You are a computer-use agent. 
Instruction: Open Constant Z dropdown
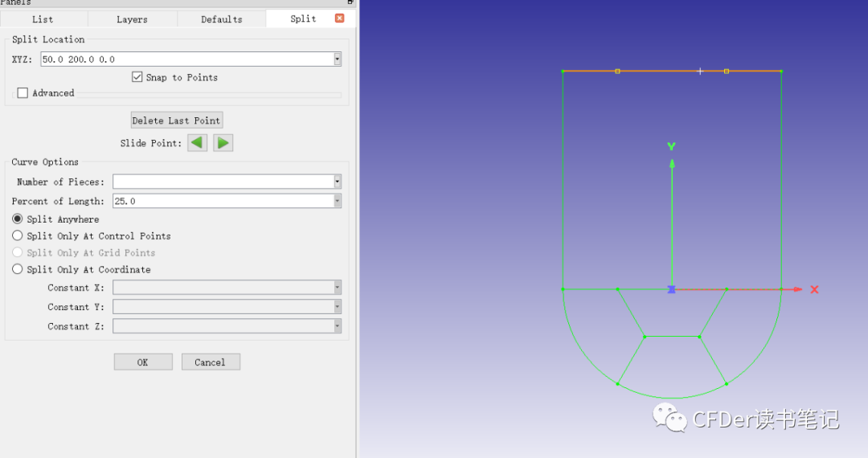[x=337, y=325]
